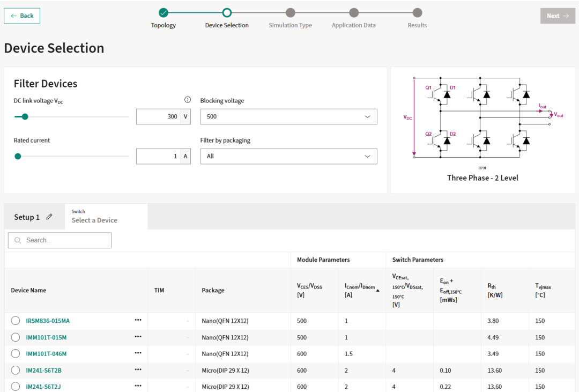Click the Rated current slider handle

[x=18, y=156]
